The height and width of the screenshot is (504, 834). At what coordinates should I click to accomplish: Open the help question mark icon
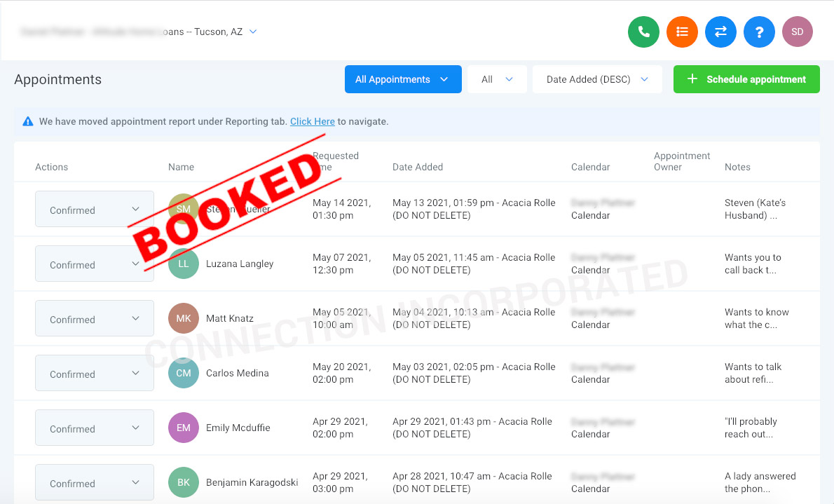pyautogui.click(x=759, y=32)
